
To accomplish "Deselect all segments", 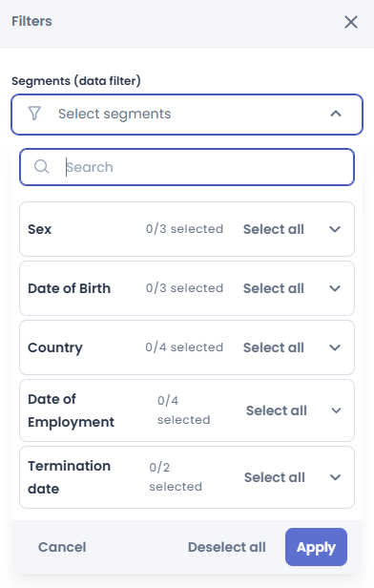I will coord(227,547).
